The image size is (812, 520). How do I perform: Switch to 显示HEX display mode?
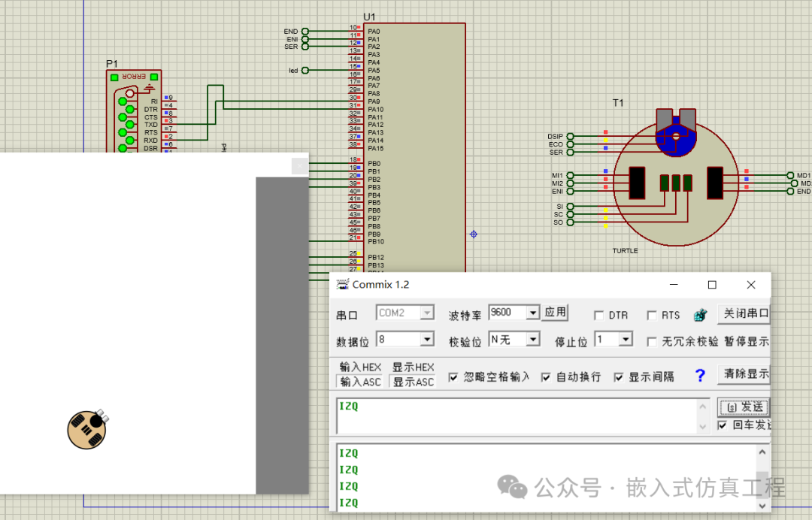click(413, 367)
